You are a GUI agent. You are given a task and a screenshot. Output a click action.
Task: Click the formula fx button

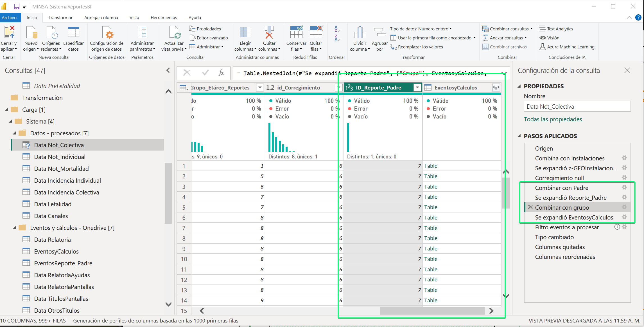(221, 73)
